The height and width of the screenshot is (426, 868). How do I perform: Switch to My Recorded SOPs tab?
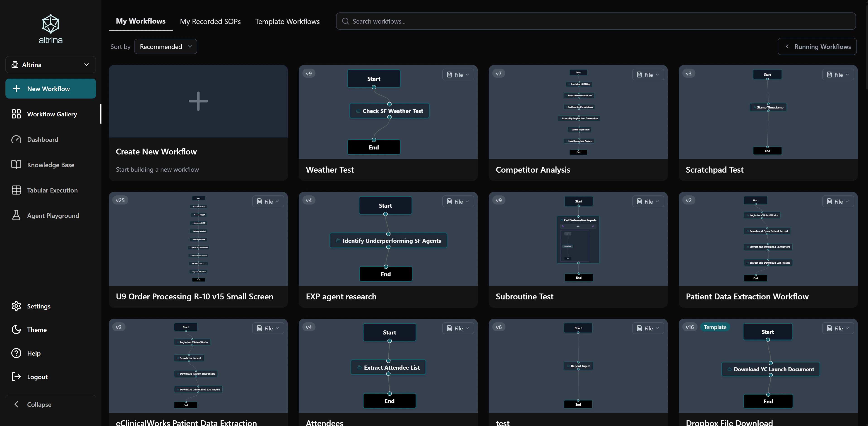(x=210, y=22)
